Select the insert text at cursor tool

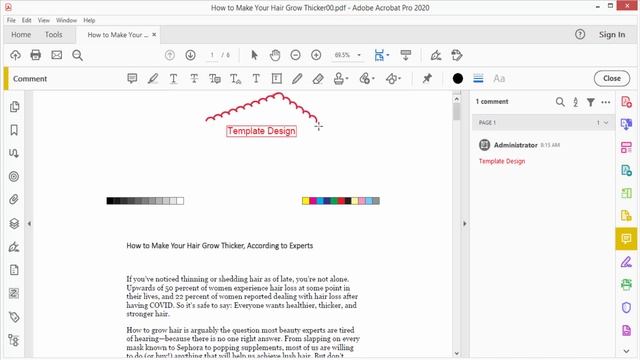[x=236, y=78]
